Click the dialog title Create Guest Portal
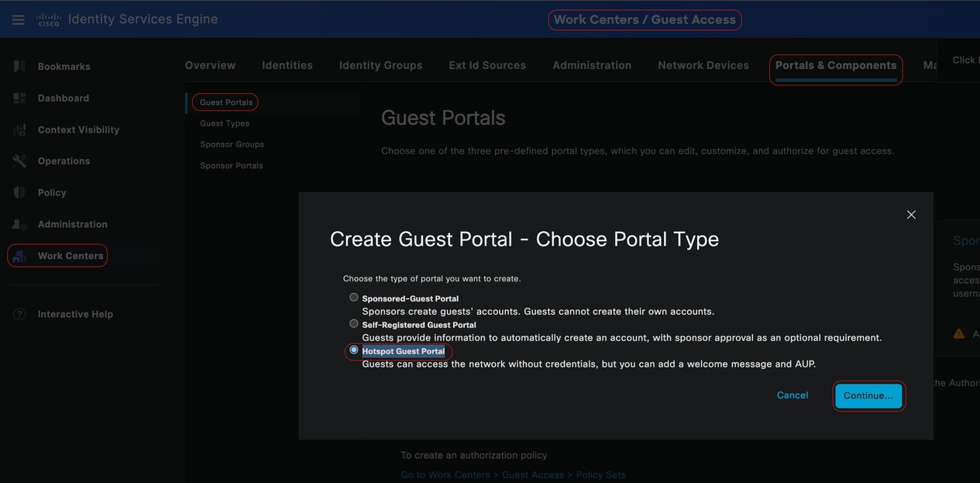This screenshot has height=483, width=980. pyautogui.click(x=524, y=239)
